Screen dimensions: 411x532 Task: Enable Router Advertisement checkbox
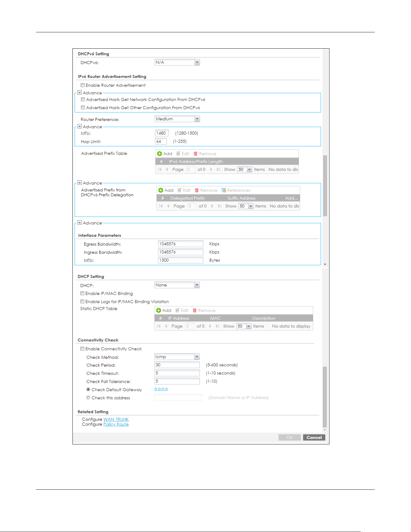click(82, 85)
